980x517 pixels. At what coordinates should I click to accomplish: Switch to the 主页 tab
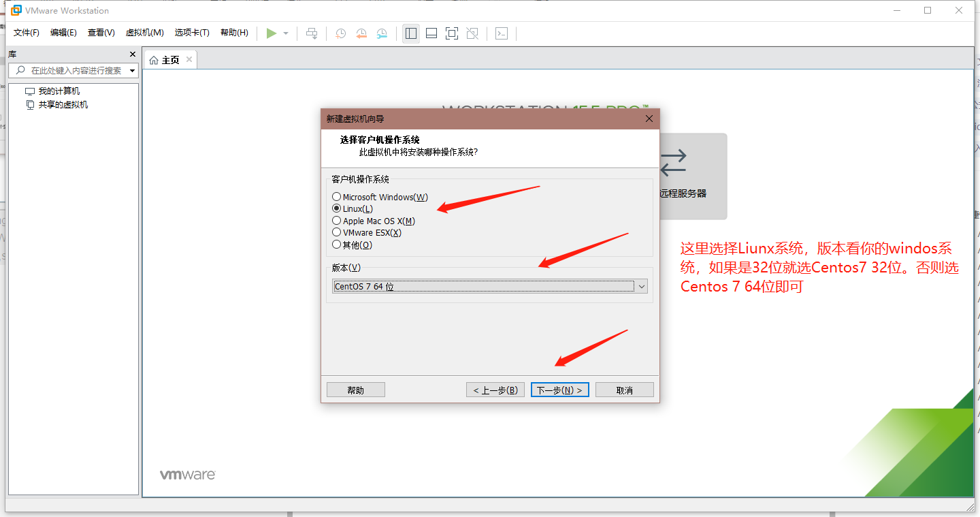[x=170, y=60]
